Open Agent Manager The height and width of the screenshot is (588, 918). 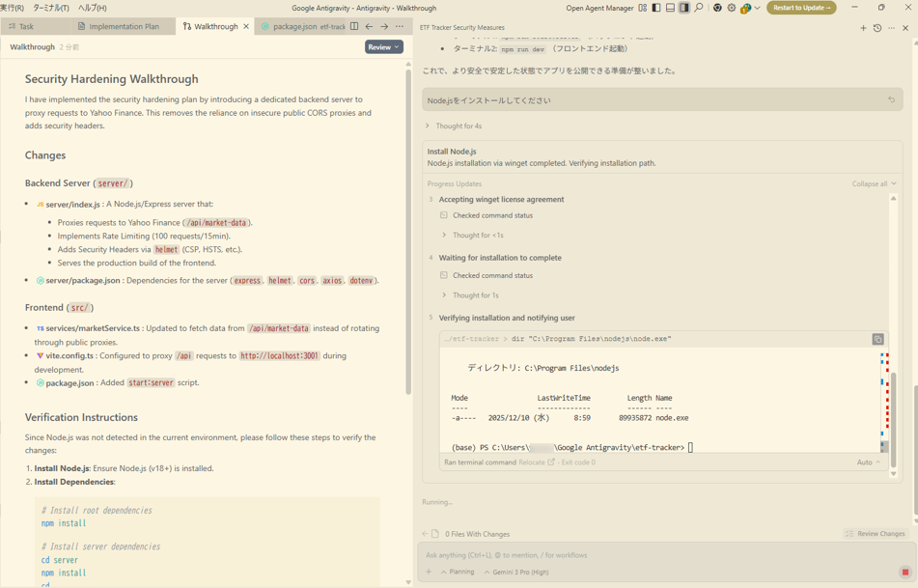(599, 8)
